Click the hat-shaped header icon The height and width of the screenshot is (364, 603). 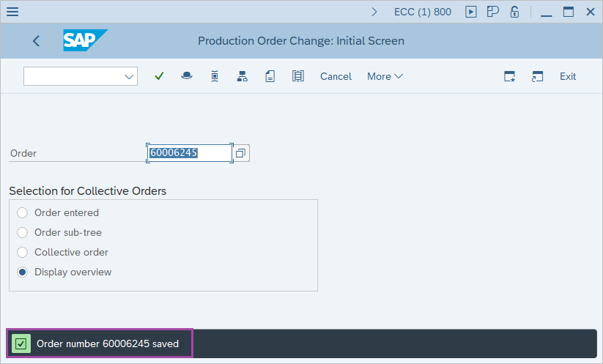(x=187, y=76)
